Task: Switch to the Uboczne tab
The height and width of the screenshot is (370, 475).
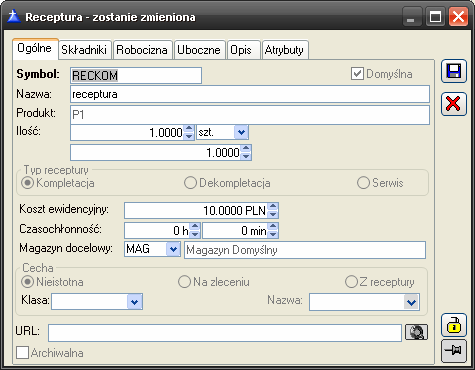Action: tap(199, 50)
